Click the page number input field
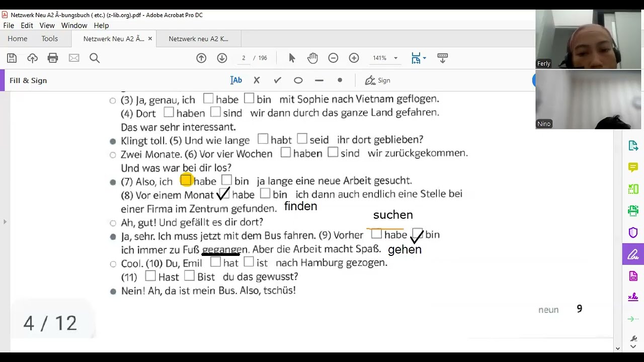The width and height of the screenshot is (644, 362). click(x=244, y=58)
